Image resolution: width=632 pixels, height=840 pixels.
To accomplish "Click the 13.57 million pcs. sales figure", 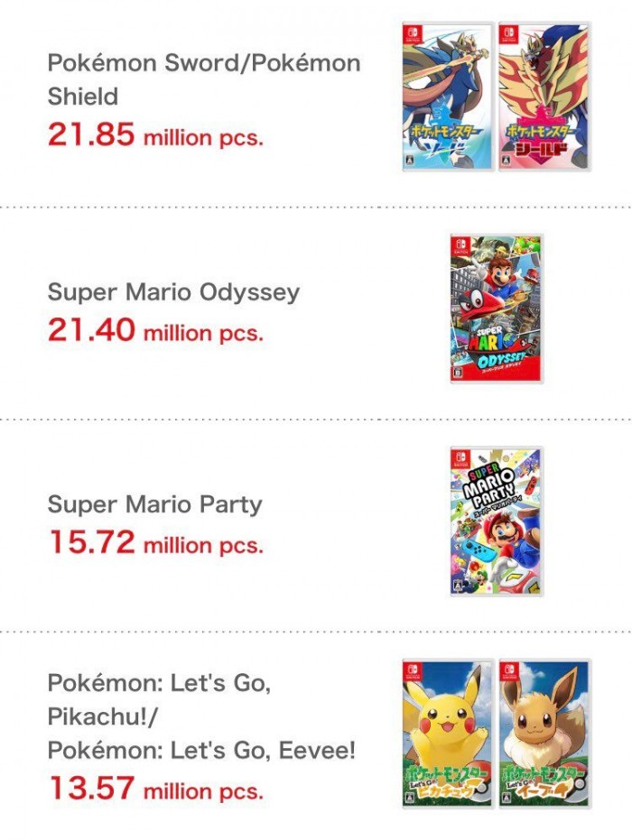I will tap(155, 788).
